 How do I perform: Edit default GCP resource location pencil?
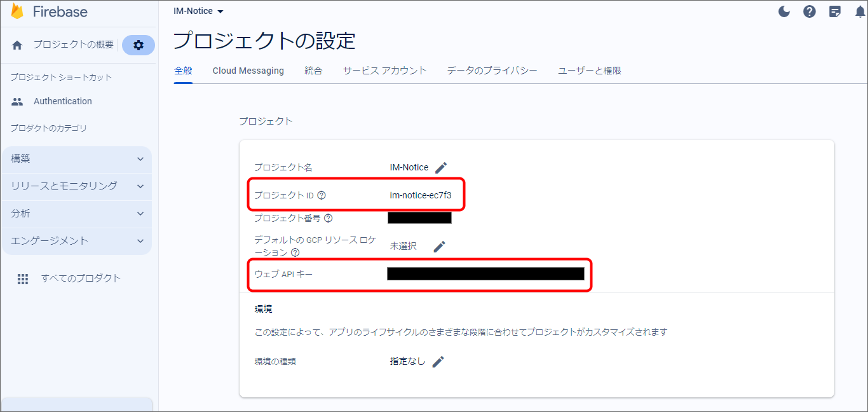(x=439, y=246)
